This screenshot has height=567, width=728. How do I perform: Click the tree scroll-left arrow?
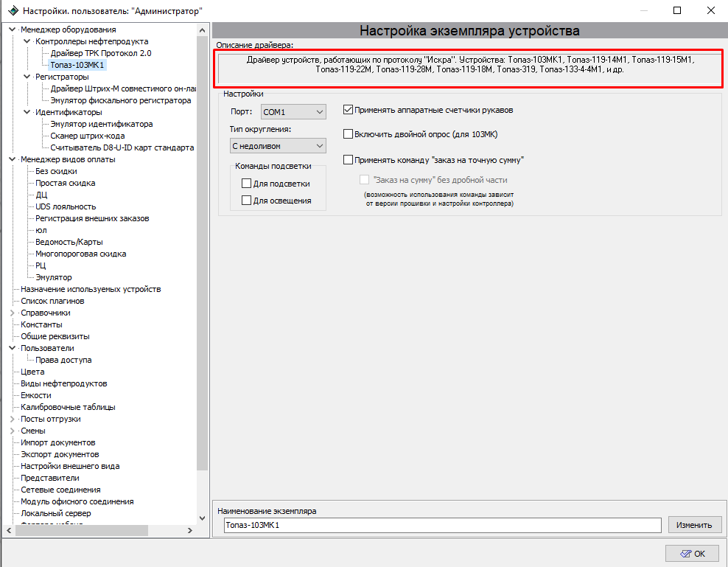pos(10,530)
